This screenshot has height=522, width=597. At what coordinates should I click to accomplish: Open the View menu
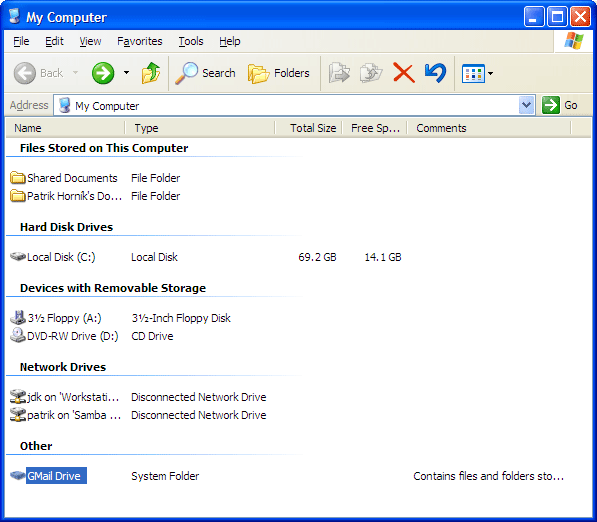click(x=90, y=41)
